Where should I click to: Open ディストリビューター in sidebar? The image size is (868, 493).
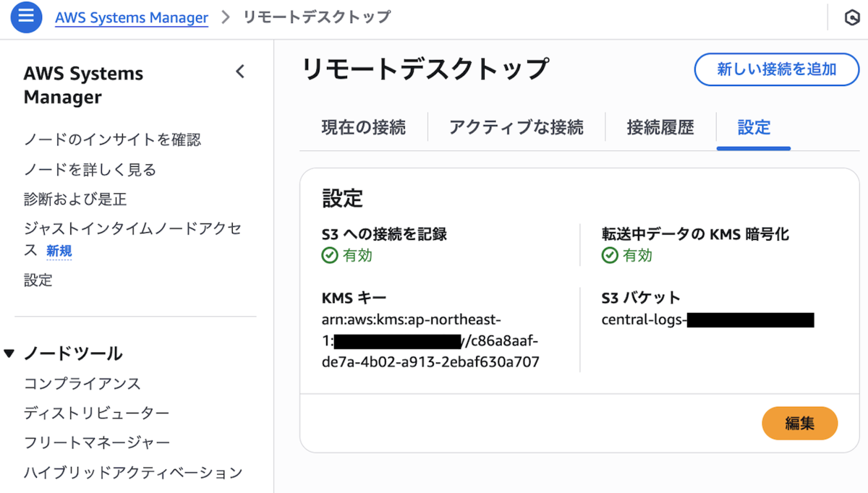97,413
